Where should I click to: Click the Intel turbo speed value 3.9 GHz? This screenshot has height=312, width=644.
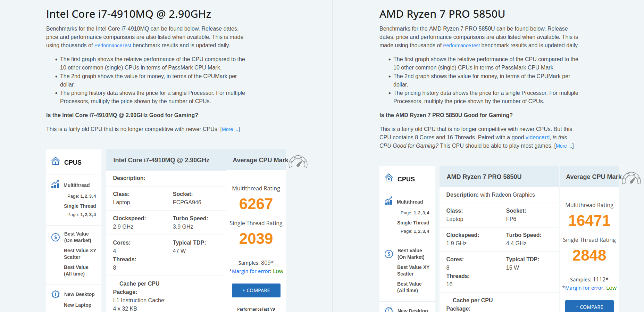183,227
